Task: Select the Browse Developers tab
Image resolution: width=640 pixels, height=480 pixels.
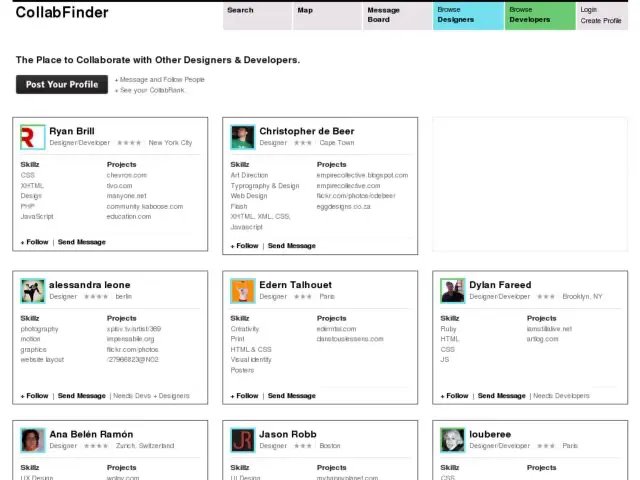Action: pos(540,16)
